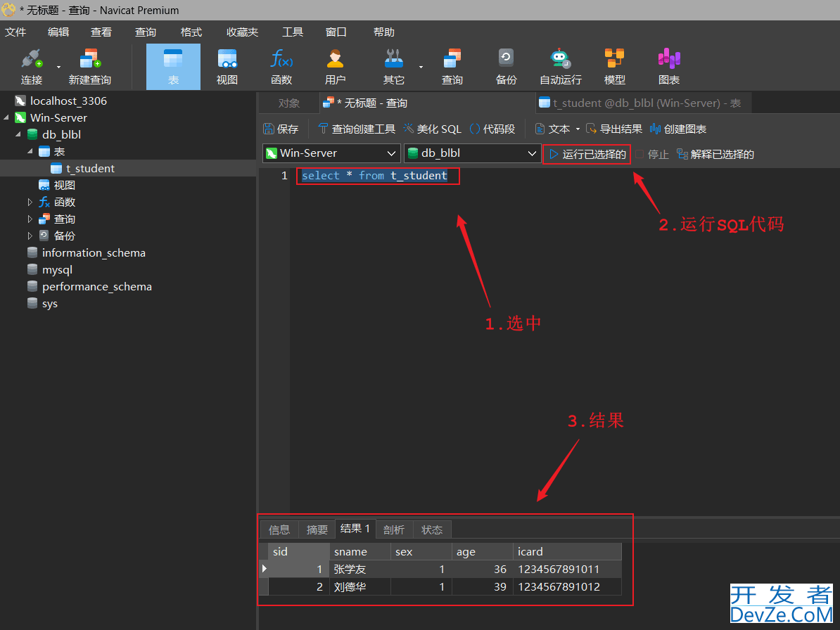
Task: Open the 编辑 menu
Action: click(x=58, y=32)
